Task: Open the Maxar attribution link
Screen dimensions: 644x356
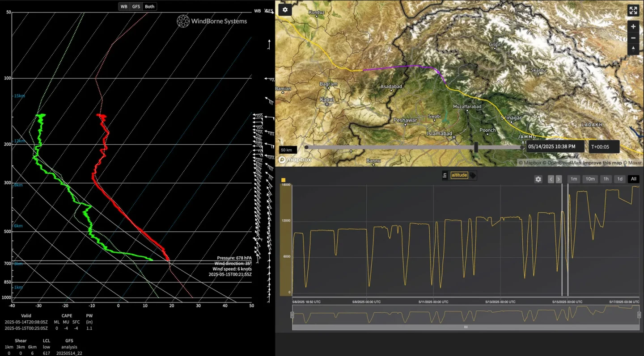Action: (x=632, y=163)
